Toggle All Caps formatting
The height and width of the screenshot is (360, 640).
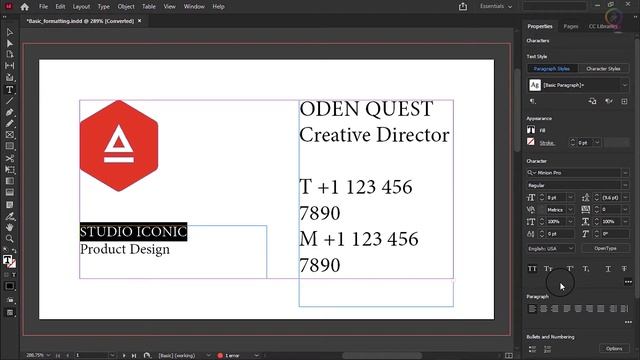(532, 269)
